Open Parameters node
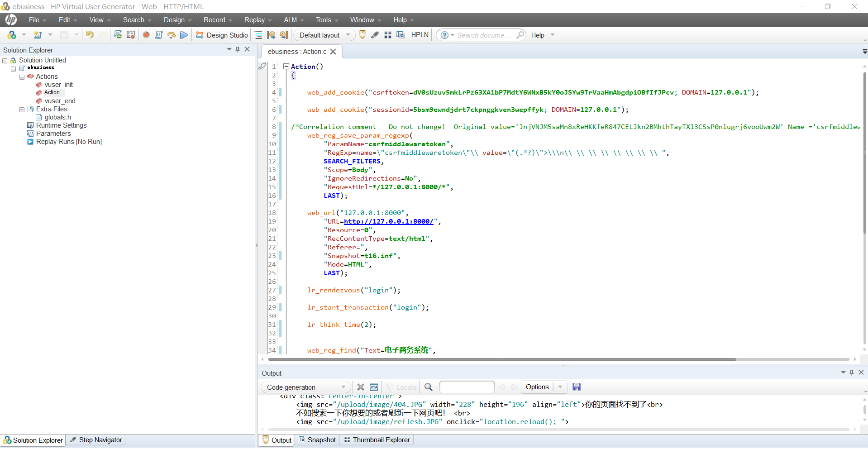This screenshot has height=449, width=868. click(x=53, y=134)
